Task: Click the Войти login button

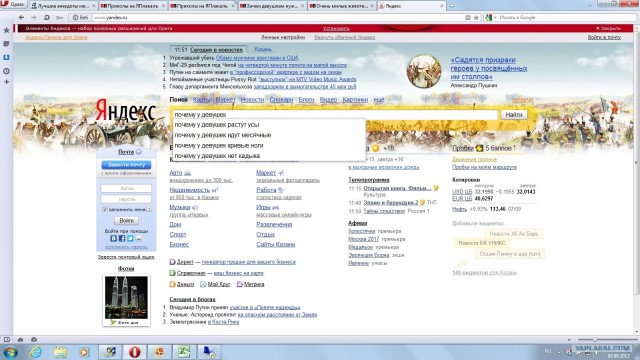Action: [x=126, y=220]
